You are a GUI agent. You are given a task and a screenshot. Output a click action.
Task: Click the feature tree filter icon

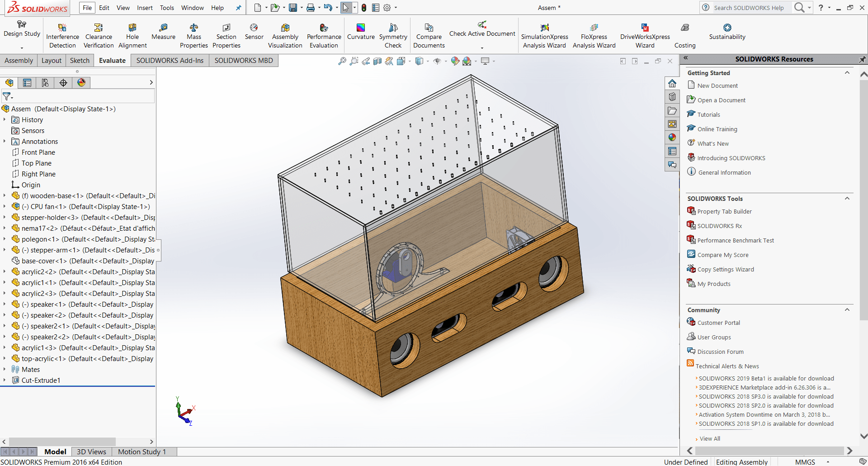[7, 96]
